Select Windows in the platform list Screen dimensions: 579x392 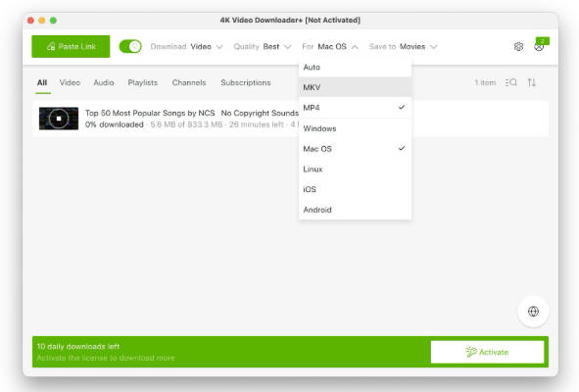click(355, 128)
